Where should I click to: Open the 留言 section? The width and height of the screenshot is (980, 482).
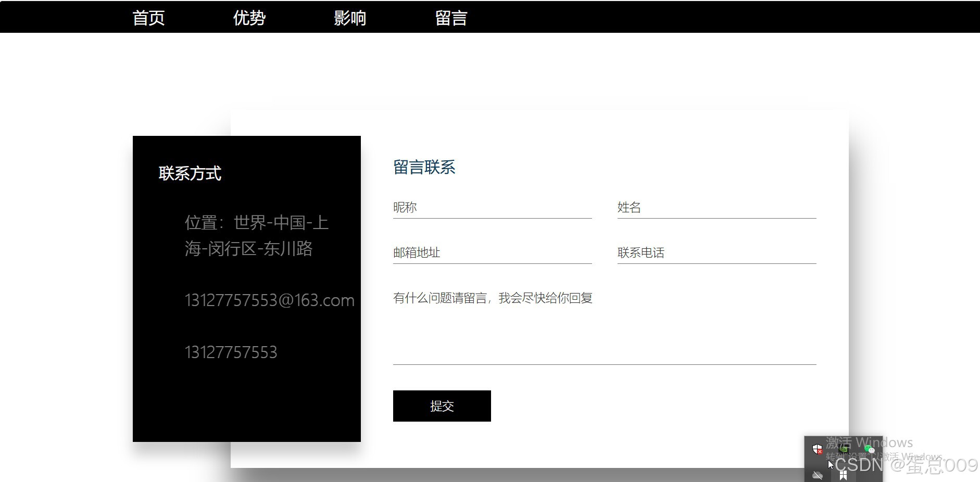click(451, 17)
